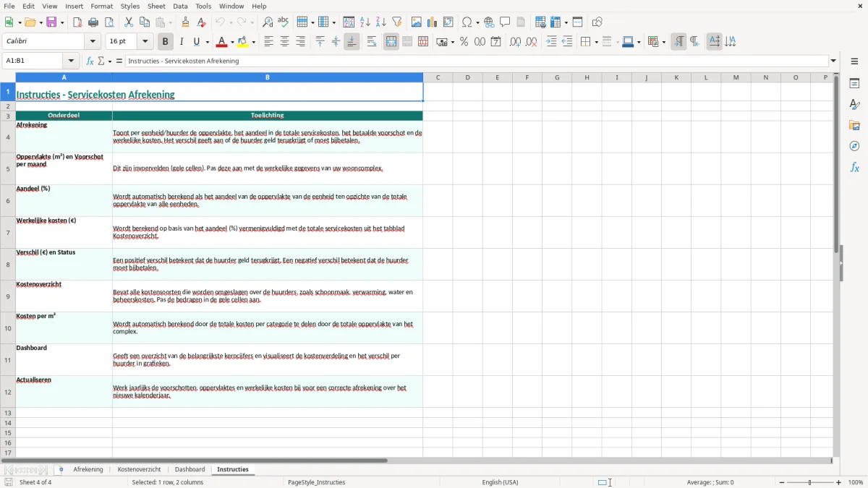Viewport: 868px width, 488px height.
Task: Open Borders dropdown arrow
Action: [596, 42]
